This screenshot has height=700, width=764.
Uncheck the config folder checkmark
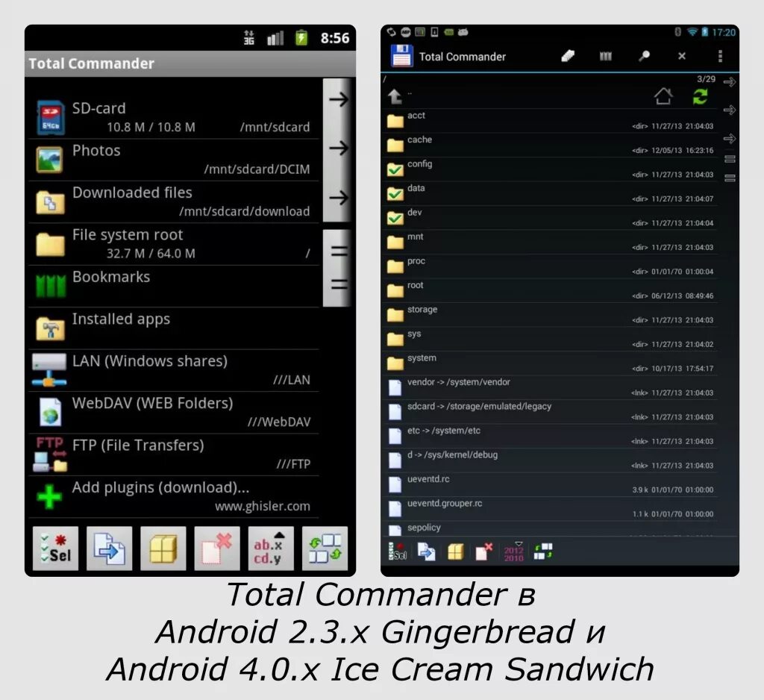pyautogui.click(x=395, y=169)
